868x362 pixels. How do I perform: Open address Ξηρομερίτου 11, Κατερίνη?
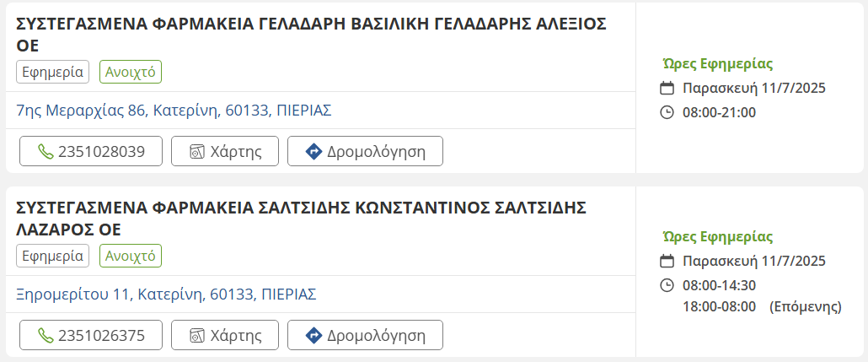[x=166, y=294]
